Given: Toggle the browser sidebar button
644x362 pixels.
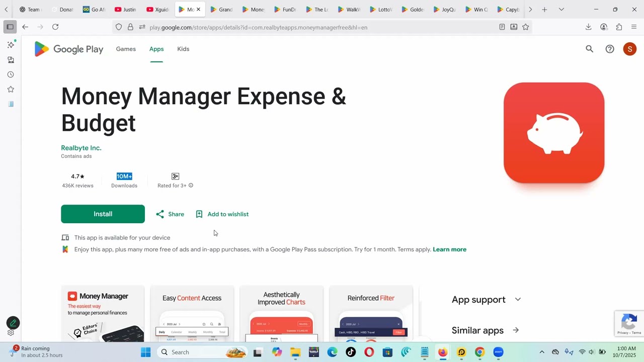Looking at the screenshot, I should coord(10,27).
